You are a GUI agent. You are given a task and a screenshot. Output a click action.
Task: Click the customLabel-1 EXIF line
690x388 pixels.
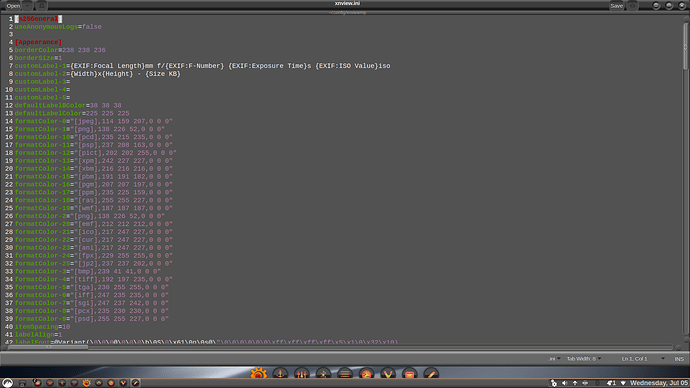click(202, 66)
